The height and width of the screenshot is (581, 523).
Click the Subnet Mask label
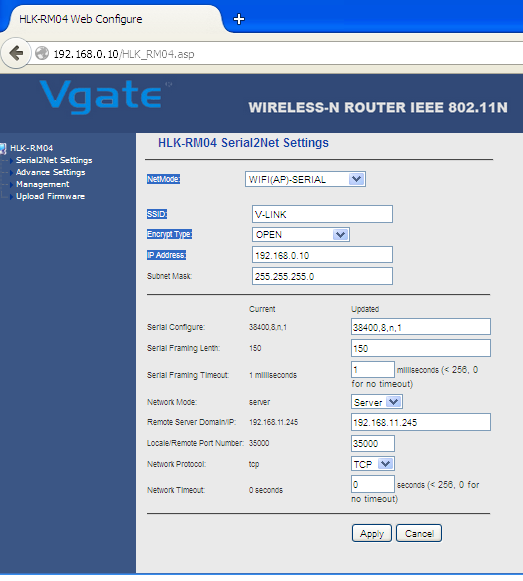[x=169, y=276]
